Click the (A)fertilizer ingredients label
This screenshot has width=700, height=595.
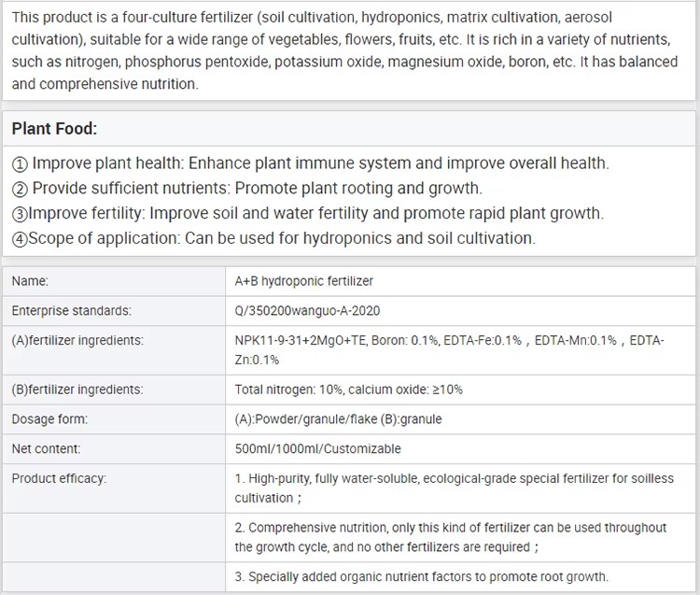pyautogui.click(x=77, y=340)
